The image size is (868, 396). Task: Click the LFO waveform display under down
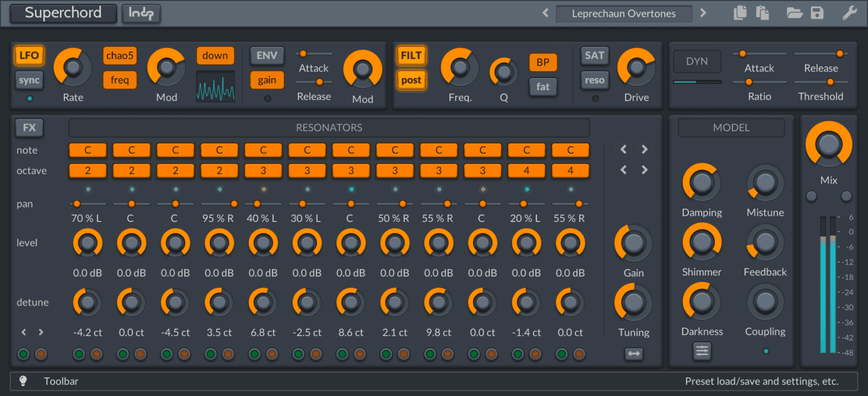215,88
